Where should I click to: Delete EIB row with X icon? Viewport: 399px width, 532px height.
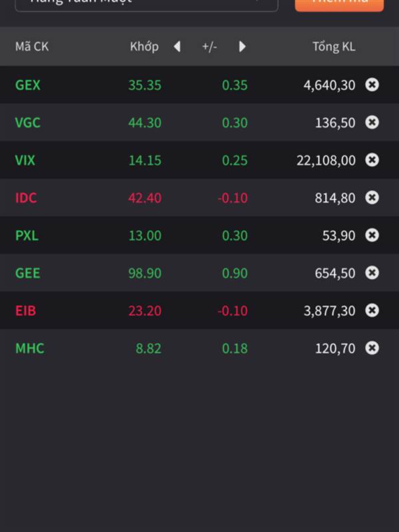(372, 311)
